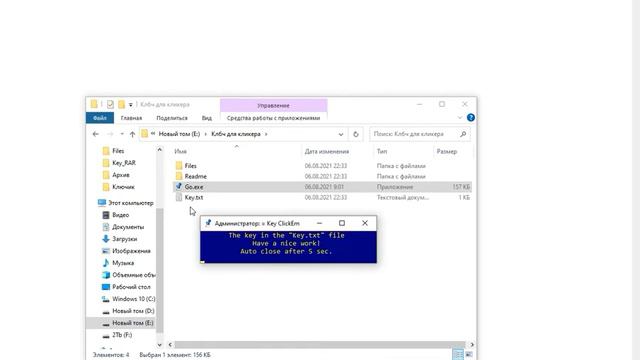Click horizontal scrollbar right arrow
The image size is (640, 360).
[472, 345]
